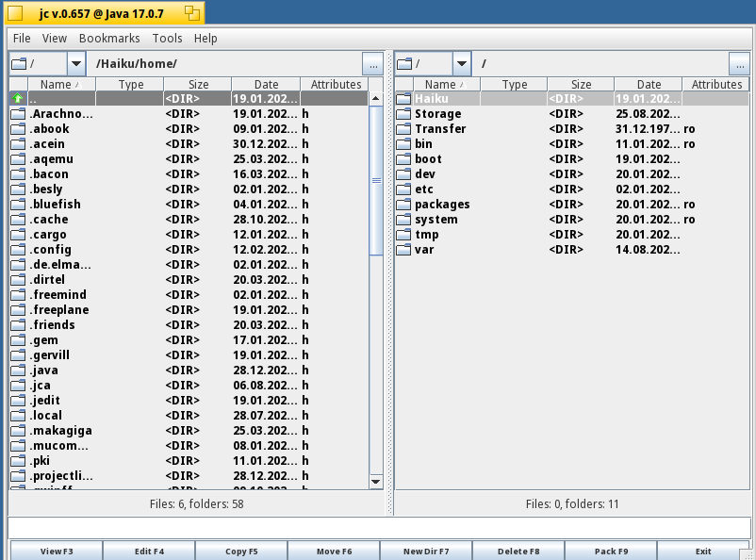Click the folder icon beside bin
This screenshot has width=756, height=560.
(x=403, y=144)
